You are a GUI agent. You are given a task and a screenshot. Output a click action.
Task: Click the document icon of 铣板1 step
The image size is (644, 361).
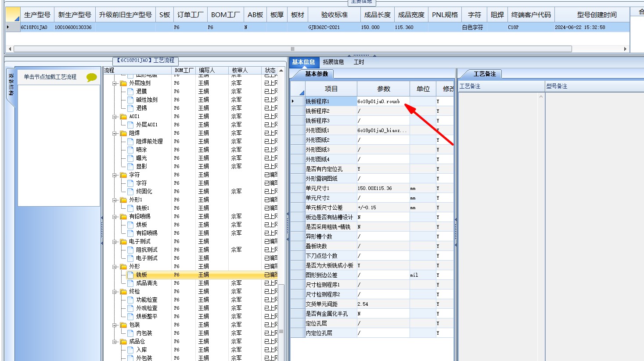(130, 208)
